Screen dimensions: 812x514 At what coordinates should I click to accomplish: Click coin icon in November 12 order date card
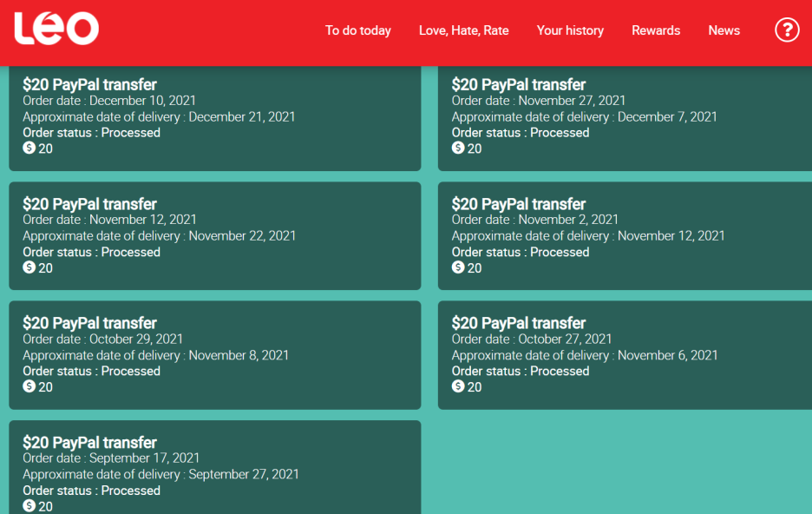tap(29, 267)
